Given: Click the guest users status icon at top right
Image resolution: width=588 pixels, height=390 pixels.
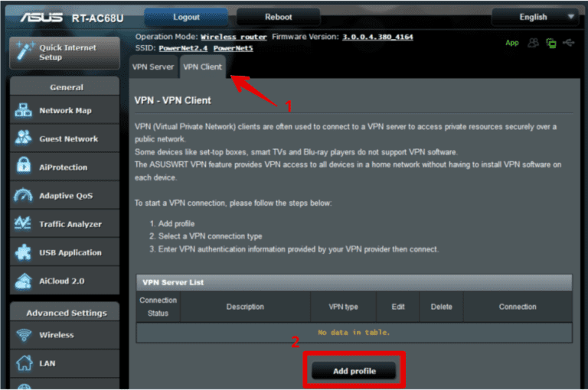Looking at the screenshot, I should coord(533,43).
